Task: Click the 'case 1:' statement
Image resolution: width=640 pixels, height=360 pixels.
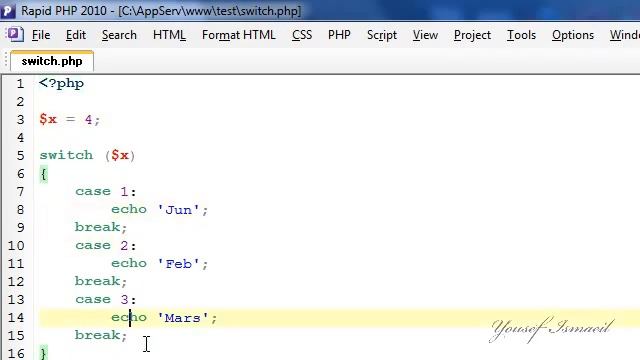Action: [106, 191]
